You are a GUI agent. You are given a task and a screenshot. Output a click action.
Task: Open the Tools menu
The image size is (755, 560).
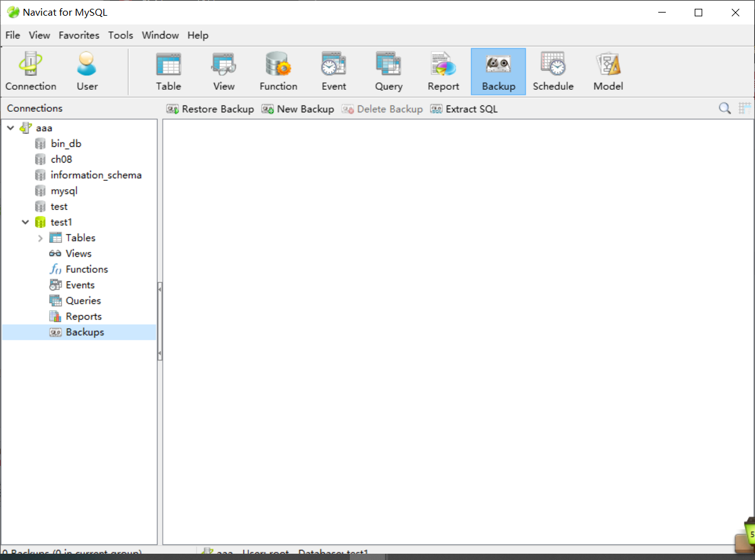(121, 35)
